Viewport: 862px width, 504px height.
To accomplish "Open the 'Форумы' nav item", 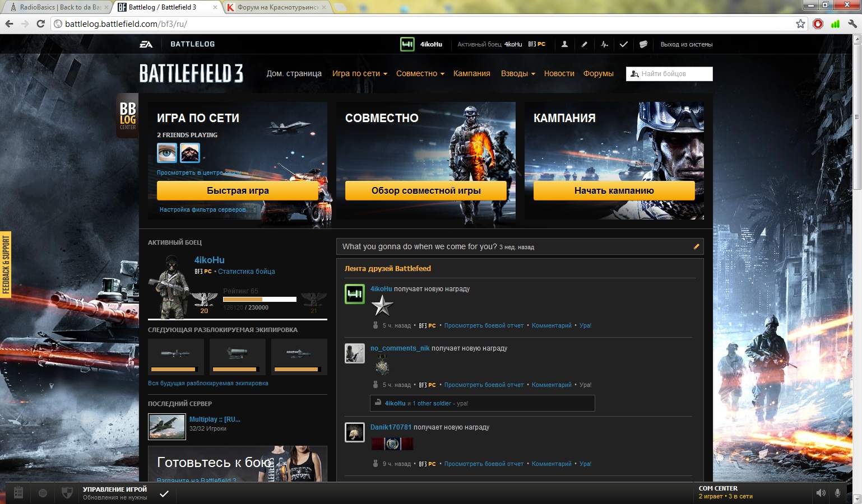I will click(x=599, y=73).
